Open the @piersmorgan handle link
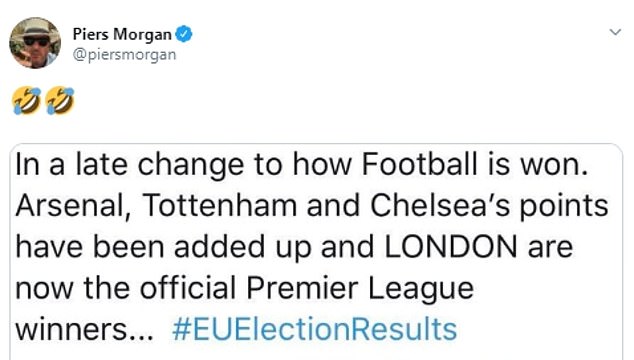Image resolution: width=634 pixels, height=360 pixels. click(125, 55)
